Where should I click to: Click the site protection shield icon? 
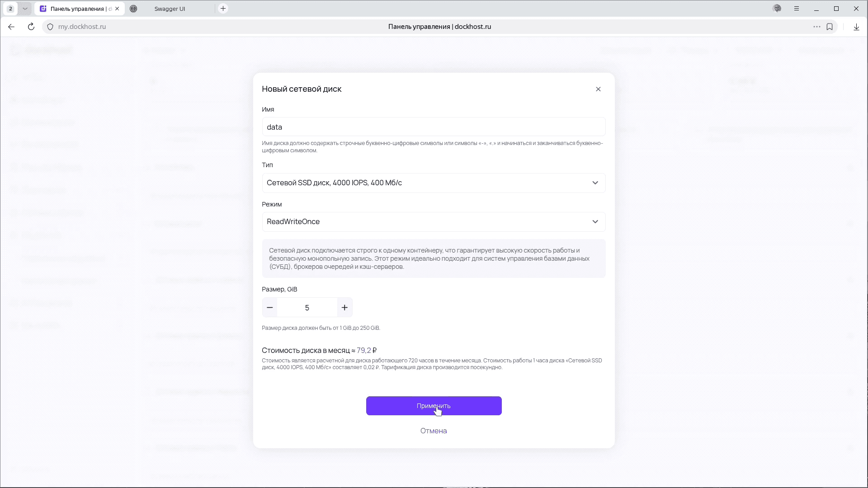coord(50,27)
